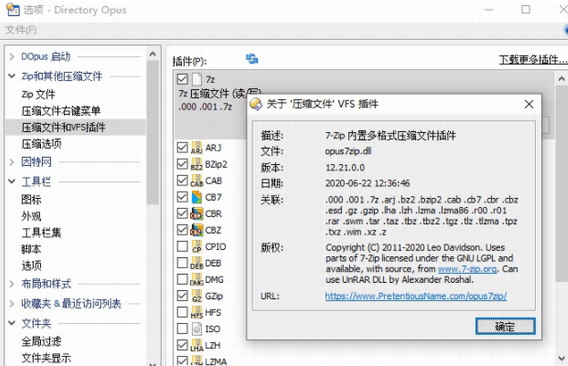
Task: Click the LZH format icon
Action: click(x=196, y=345)
